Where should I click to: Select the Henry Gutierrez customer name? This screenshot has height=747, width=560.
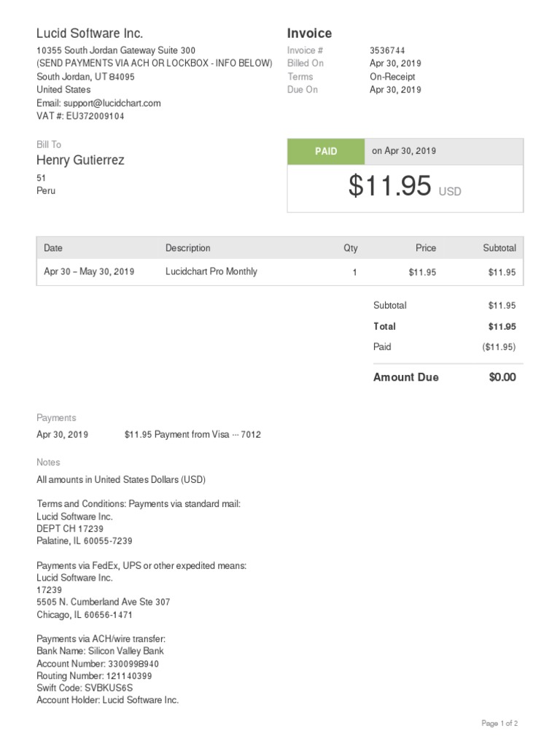[80, 160]
